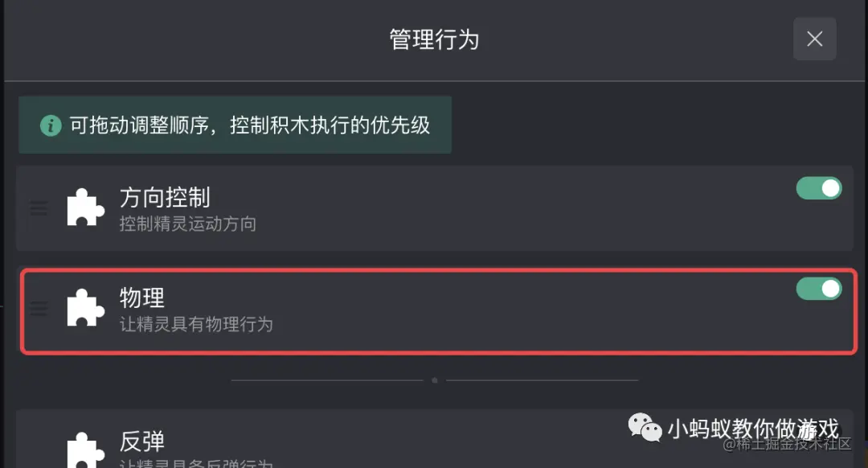Select the 管理行为 title bar

click(x=434, y=39)
